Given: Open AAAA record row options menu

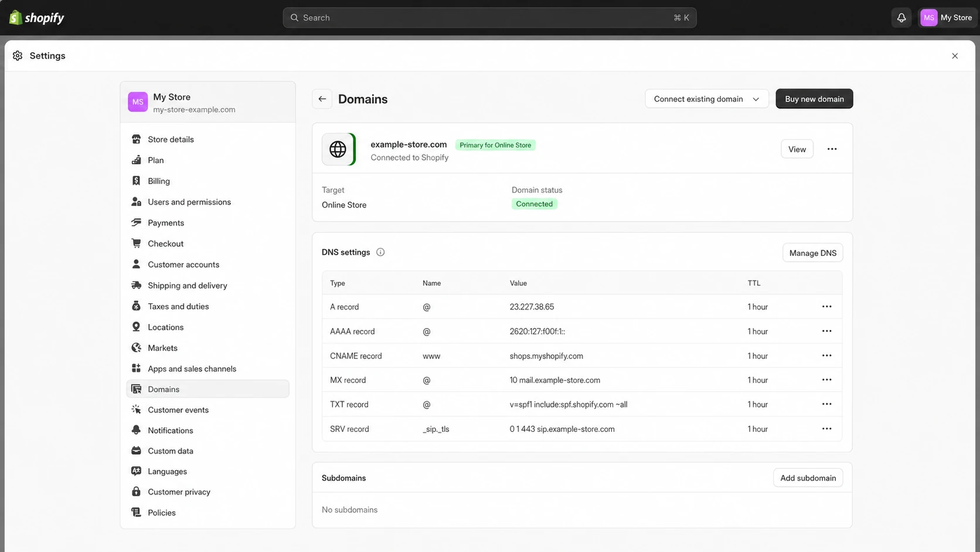Looking at the screenshot, I should pos(826,331).
